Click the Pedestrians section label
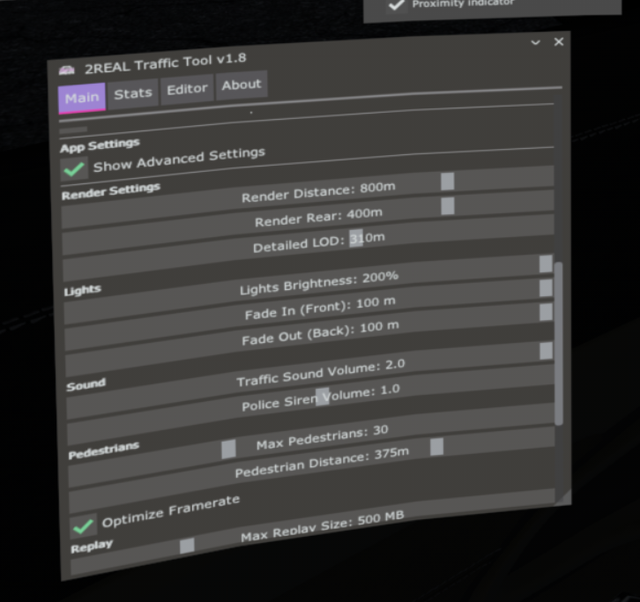 click(104, 451)
